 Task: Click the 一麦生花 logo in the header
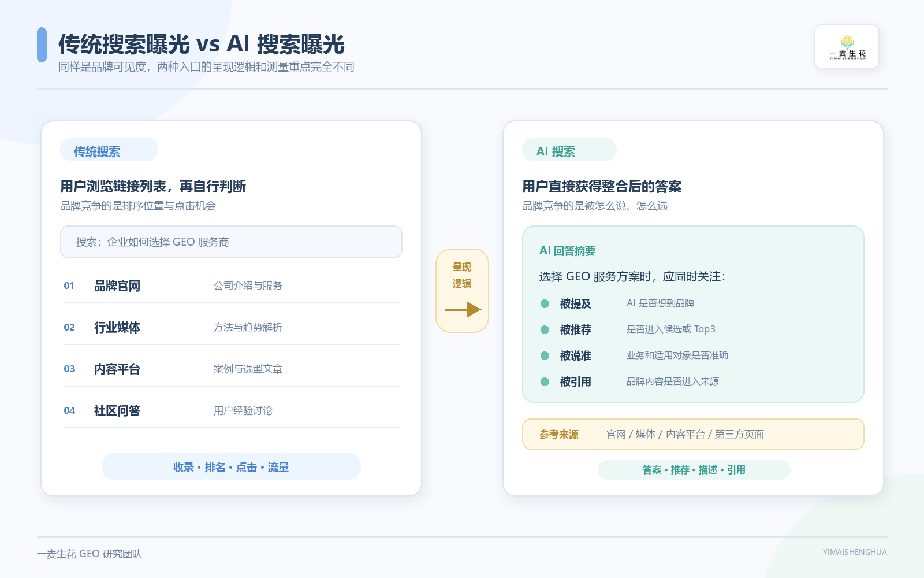(847, 47)
